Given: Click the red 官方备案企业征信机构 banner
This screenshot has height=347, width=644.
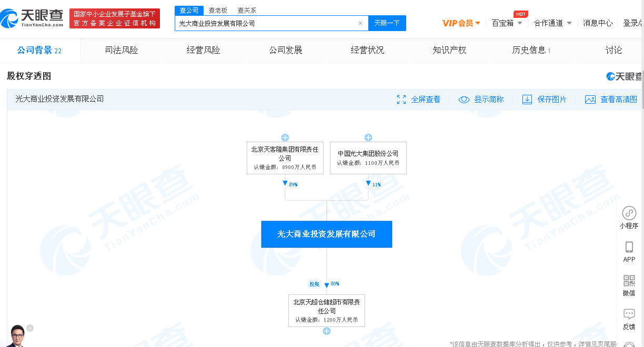Looking at the screenshot, I should tap(115, 19).
